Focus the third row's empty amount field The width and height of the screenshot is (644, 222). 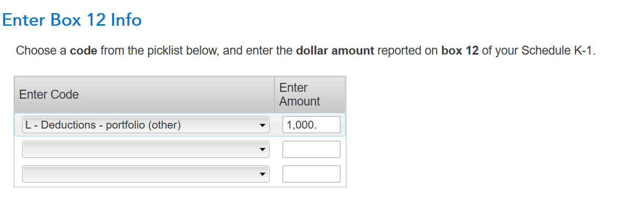coord(311,174)
